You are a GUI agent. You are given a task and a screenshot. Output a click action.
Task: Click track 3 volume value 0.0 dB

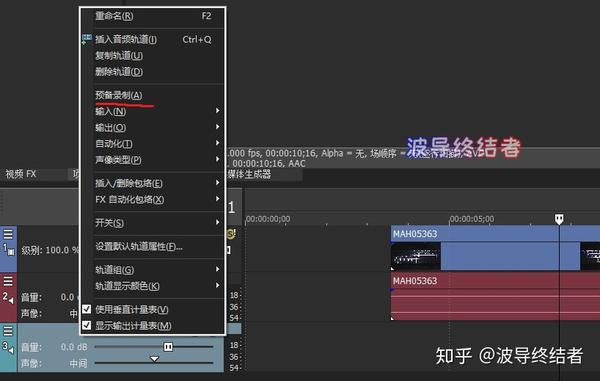click(x=74, y=347)
